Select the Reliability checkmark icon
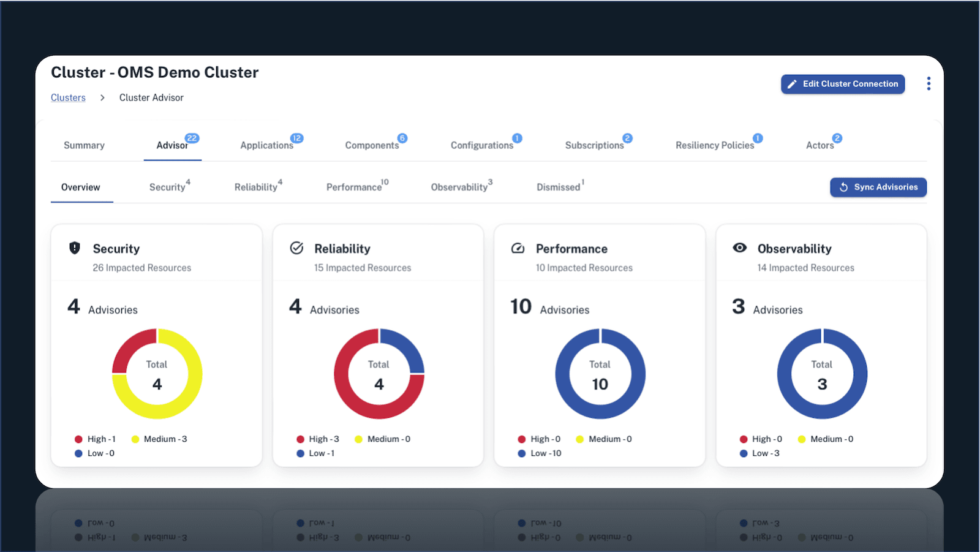This screenshot has height=552, width=980. pos(296,248)
